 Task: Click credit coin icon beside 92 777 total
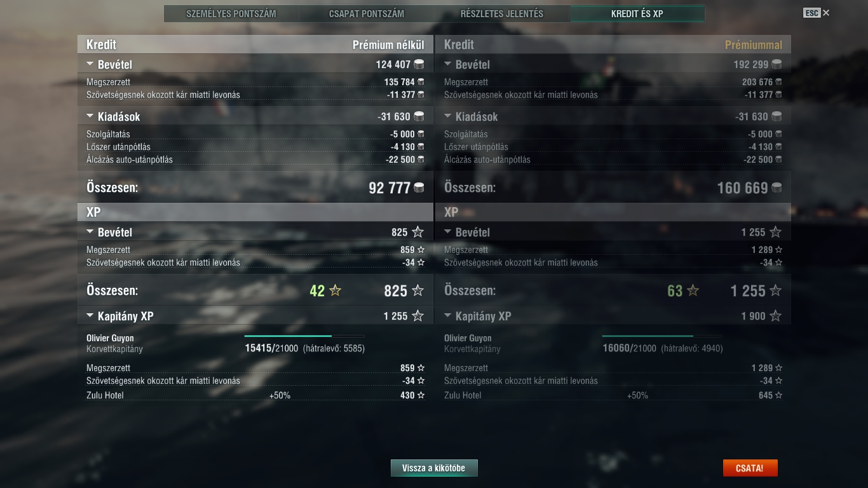tap(419, 187)
